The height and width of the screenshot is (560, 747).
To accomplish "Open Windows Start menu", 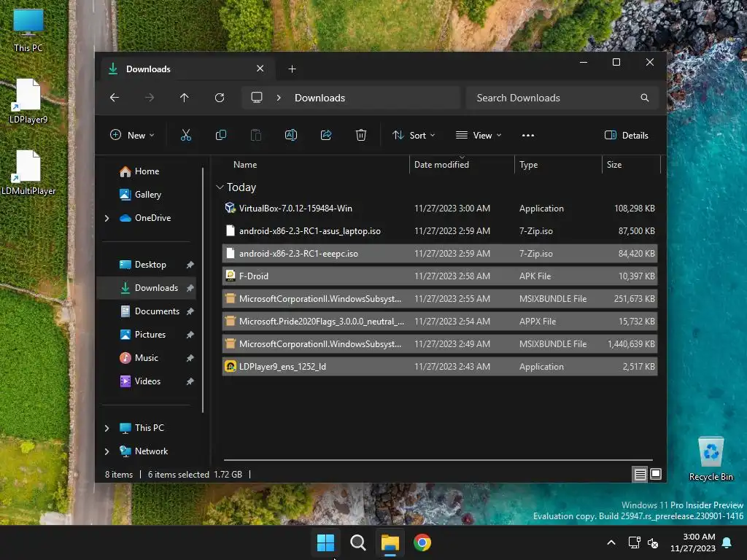I will (x=326, y=542).
